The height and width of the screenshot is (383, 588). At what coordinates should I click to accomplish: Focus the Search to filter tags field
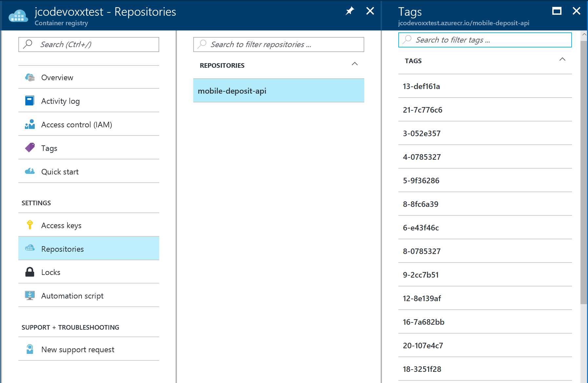tap(485, 40)
